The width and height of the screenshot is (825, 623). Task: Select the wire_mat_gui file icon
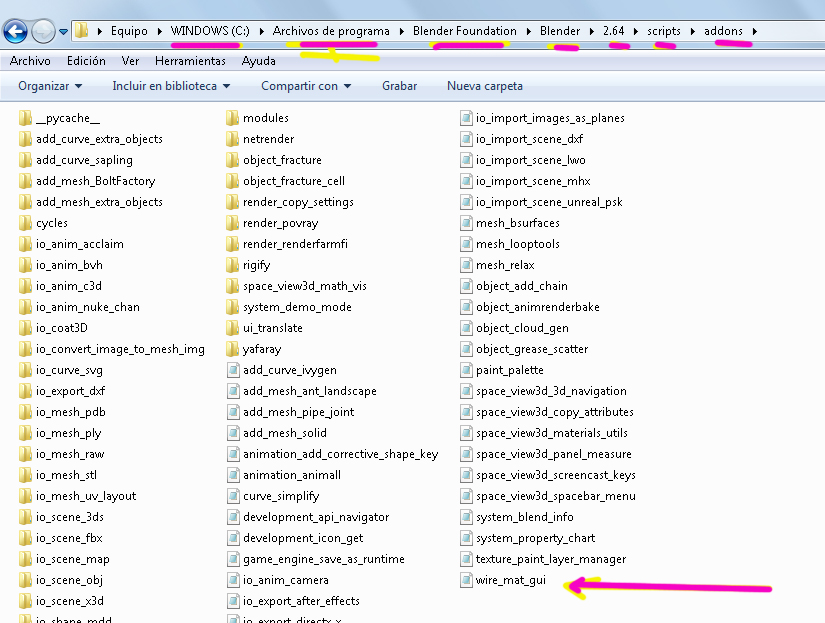(466, 580)
